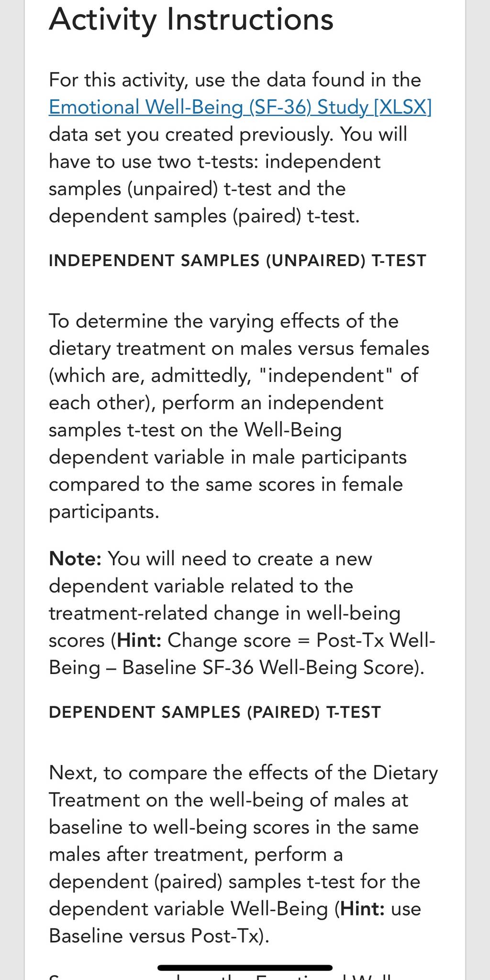
Task: Click bold Hint: before use Baseline
Action: point(363,908)
